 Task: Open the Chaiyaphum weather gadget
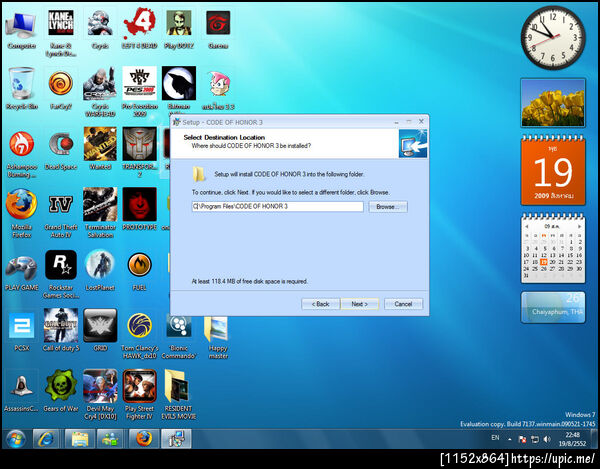(x=553, y=307)
